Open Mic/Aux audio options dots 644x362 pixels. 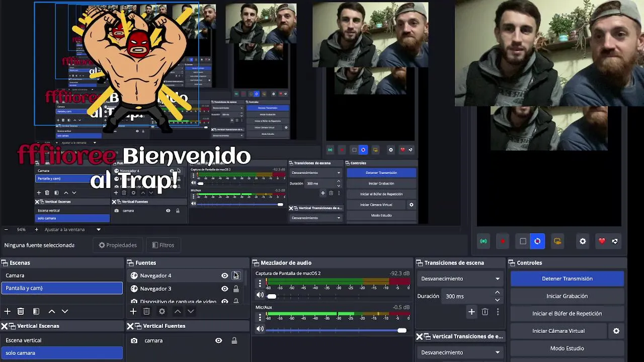coord(260,317)
